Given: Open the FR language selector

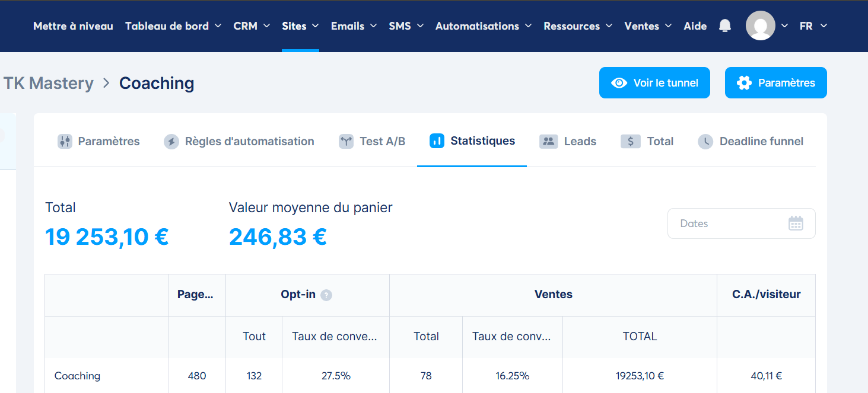Looking at the screenshot, I should tap(812, 26).
